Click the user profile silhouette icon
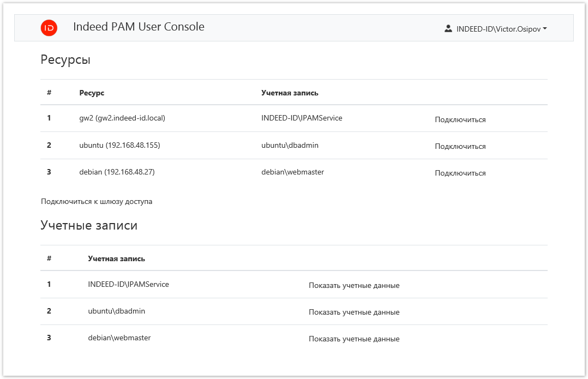The width and height of the screenshot is (588, 379). pos(448,28)
